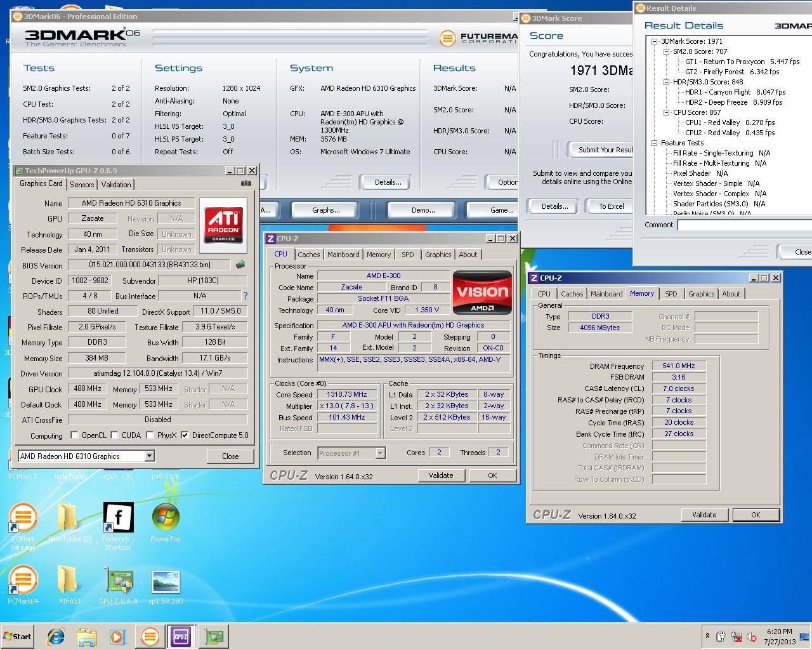Open the Processor #1 selection dropdown

(380, 453)
